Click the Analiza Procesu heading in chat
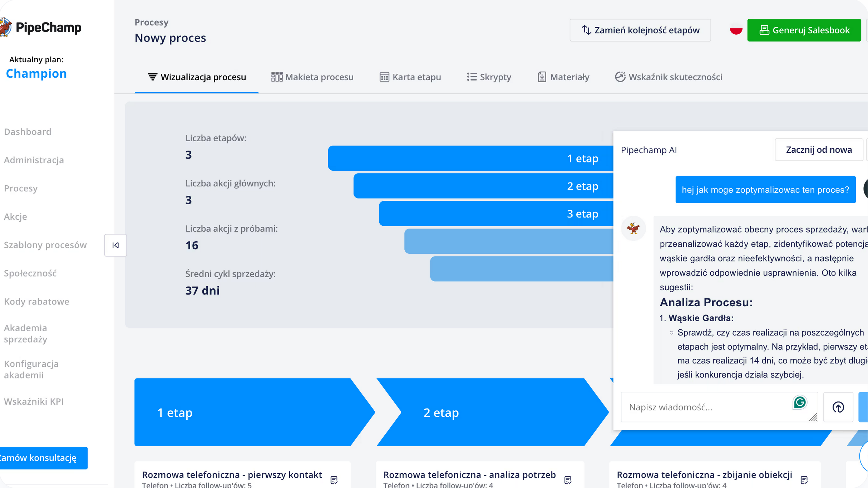The width and height of the screenshot is (868, 488). coord(706,303)
